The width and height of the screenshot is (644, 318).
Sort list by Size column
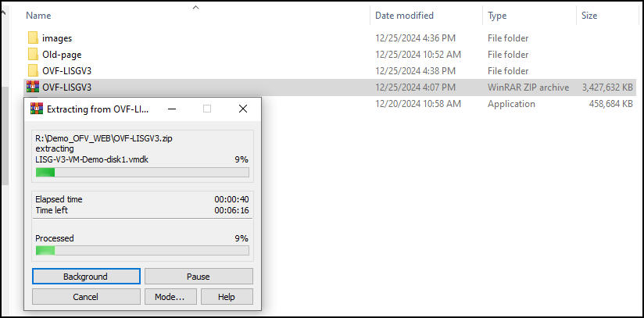tap(592, 15)
